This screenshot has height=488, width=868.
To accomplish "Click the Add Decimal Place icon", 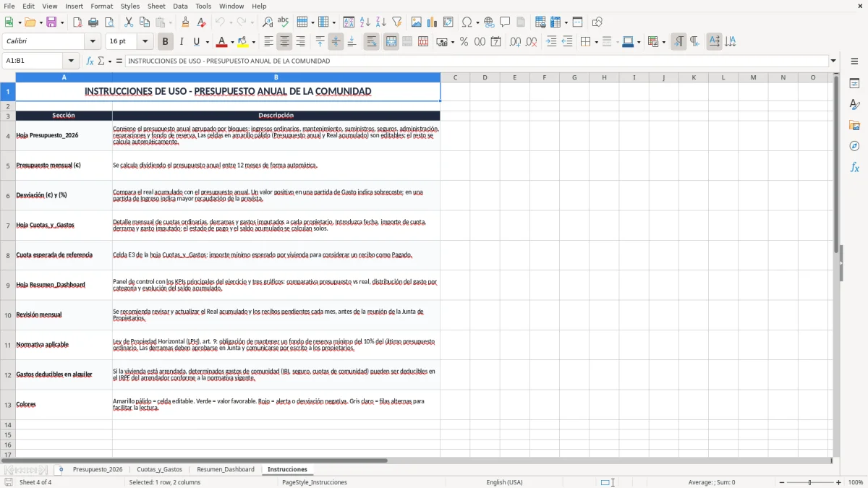I will 515,42.
